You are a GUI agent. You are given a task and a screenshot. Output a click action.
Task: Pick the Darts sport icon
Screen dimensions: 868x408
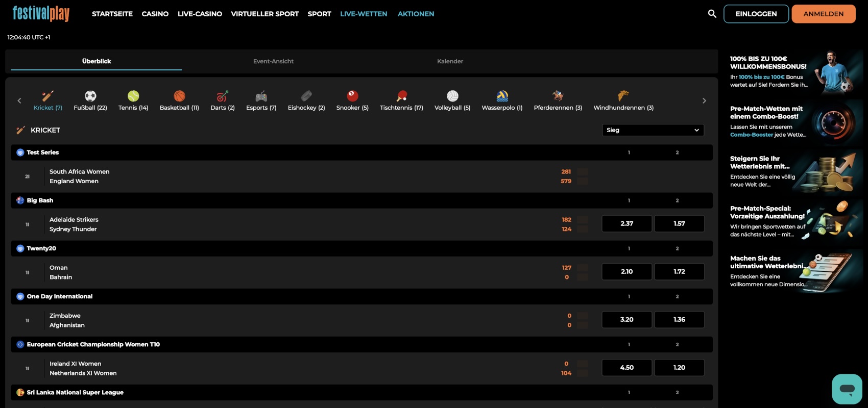(x=222, y=96)
